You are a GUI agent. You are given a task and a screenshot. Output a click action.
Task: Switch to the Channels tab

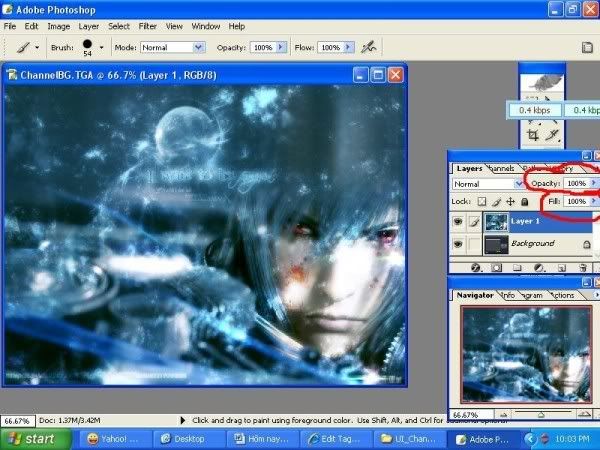click(502, 168)
